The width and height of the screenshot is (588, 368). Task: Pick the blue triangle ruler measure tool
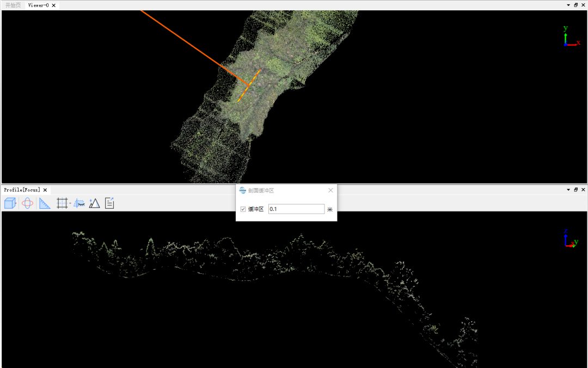(x=45, y=203)
